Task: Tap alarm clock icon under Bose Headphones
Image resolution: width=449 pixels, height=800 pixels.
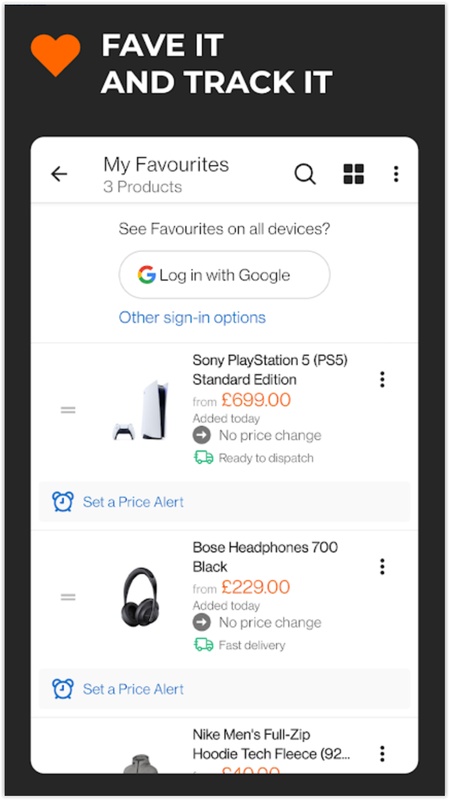Action: coord(63,689)
